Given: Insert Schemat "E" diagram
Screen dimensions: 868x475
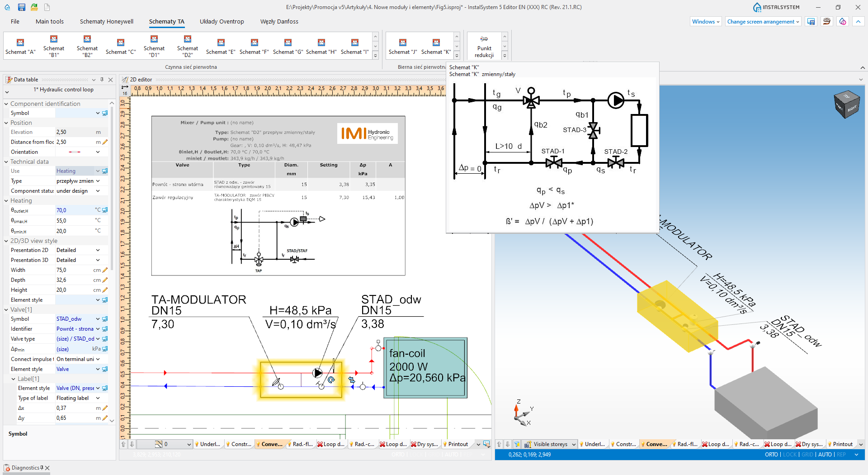Looking at the screenshot, I should click(221, 47).
